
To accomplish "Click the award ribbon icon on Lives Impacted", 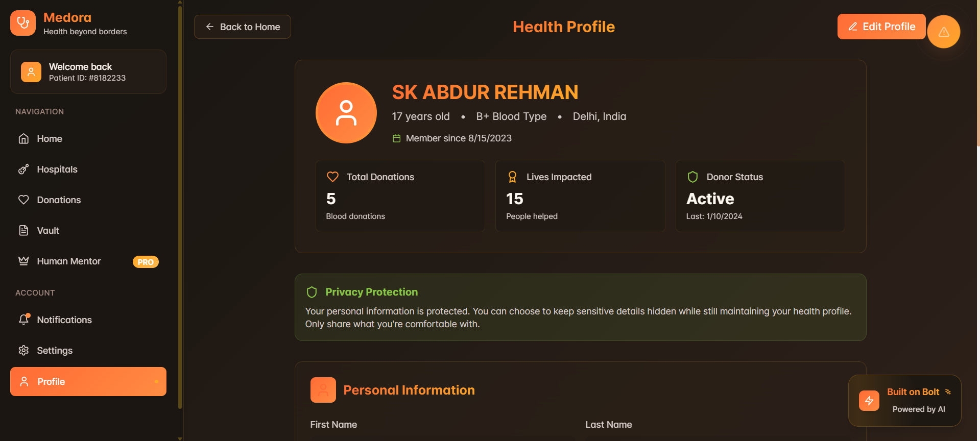I will click(512, 177).
